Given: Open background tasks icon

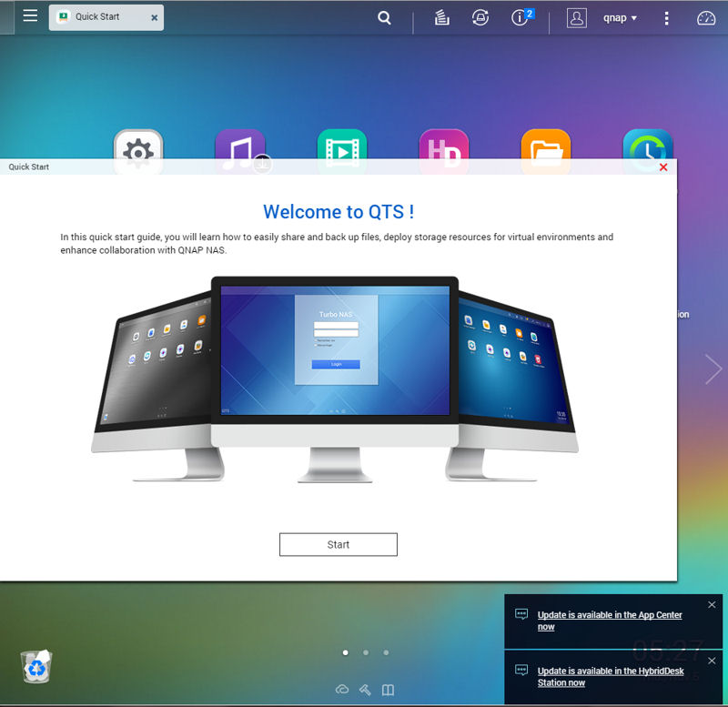Looking at the screenshot, I should (x=441, y=17).
